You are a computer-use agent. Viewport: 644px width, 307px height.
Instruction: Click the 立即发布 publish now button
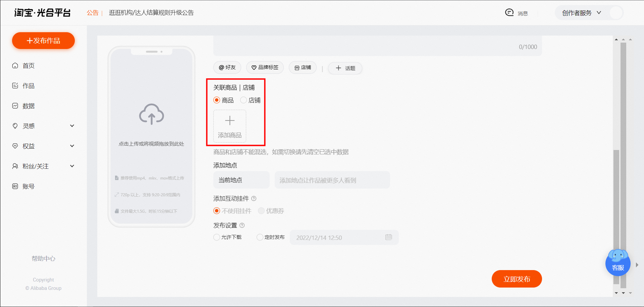[517, 279]
